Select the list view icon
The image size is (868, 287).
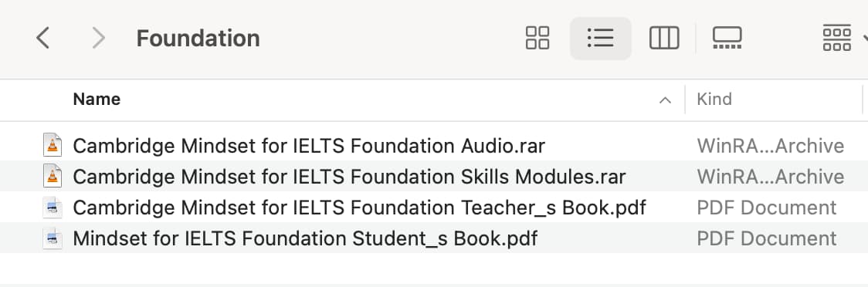(601, 38)
